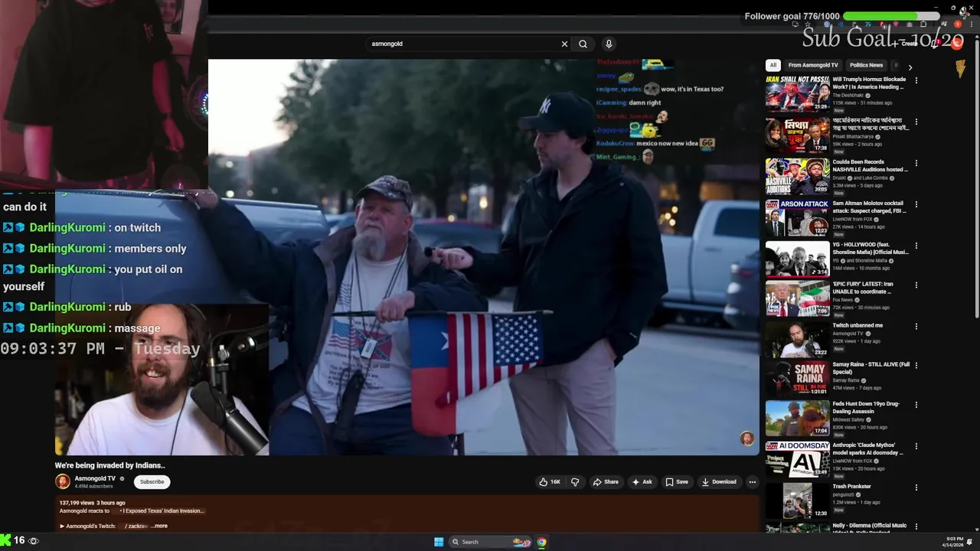Click the channel watermark icon on the video
The width and height of the screenshot is (980, 551).
(747, 438)
